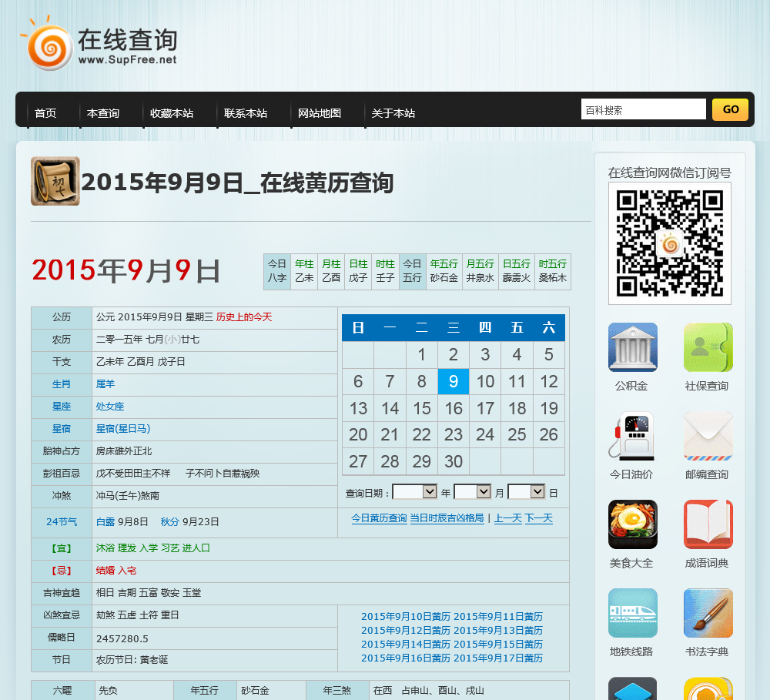Open 2015年9月11日黄历 link

498,617
